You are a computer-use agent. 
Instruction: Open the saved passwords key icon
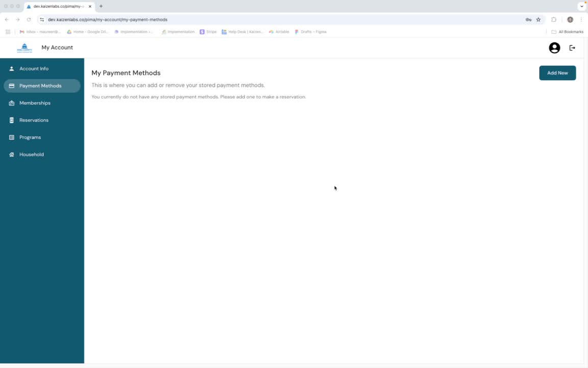click(528, 19)
